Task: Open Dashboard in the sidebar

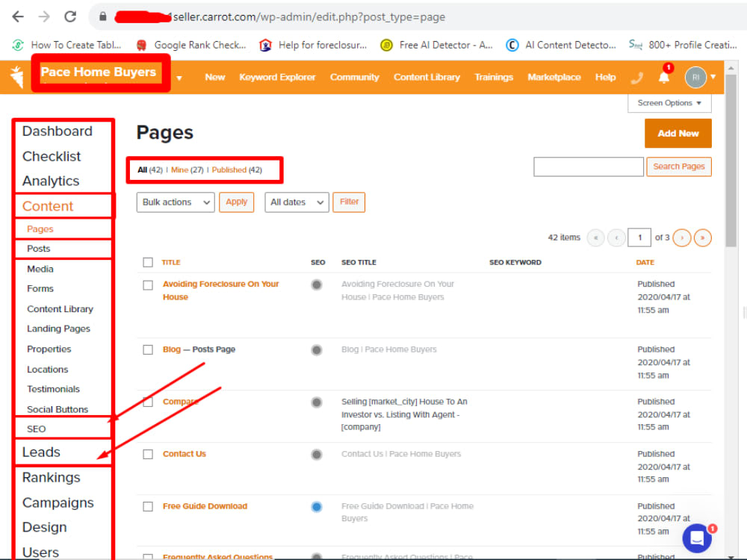Action: (58, 131)
